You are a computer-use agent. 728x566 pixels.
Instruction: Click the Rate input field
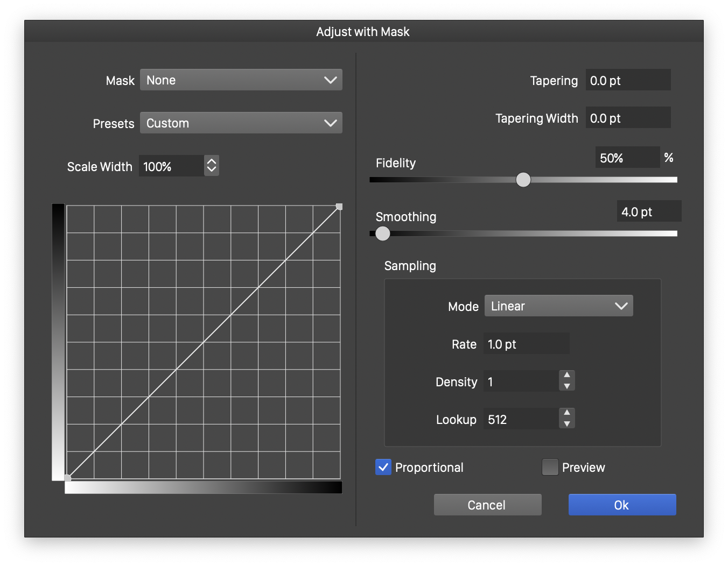click(526, 344)
